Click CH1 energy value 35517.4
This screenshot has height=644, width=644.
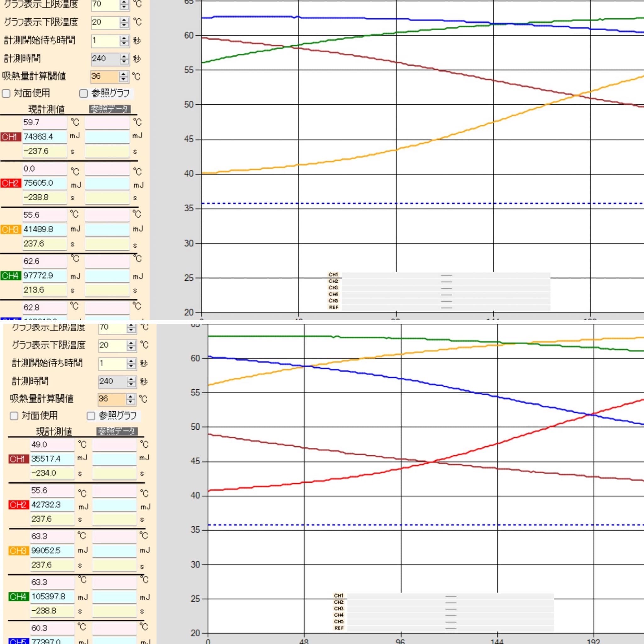coord(52,459)
